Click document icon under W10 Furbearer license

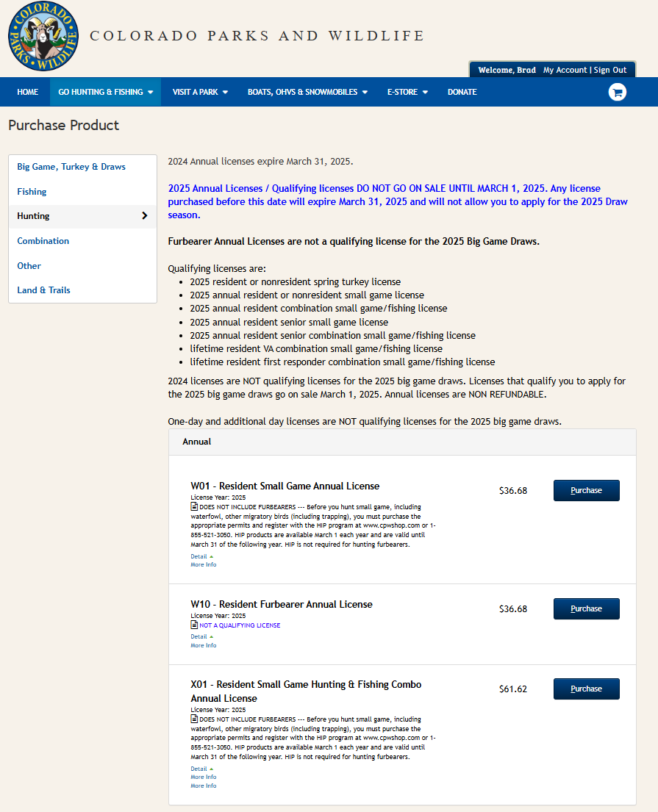[194, 625]
